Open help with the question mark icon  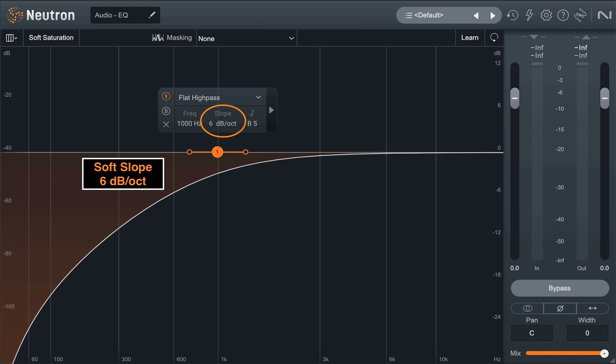tap(563, 15)
